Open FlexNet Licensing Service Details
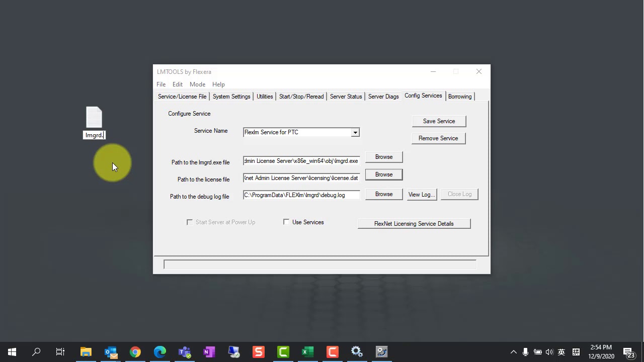The width and height of the screenshot is (644, 362). tap(414, 224)
